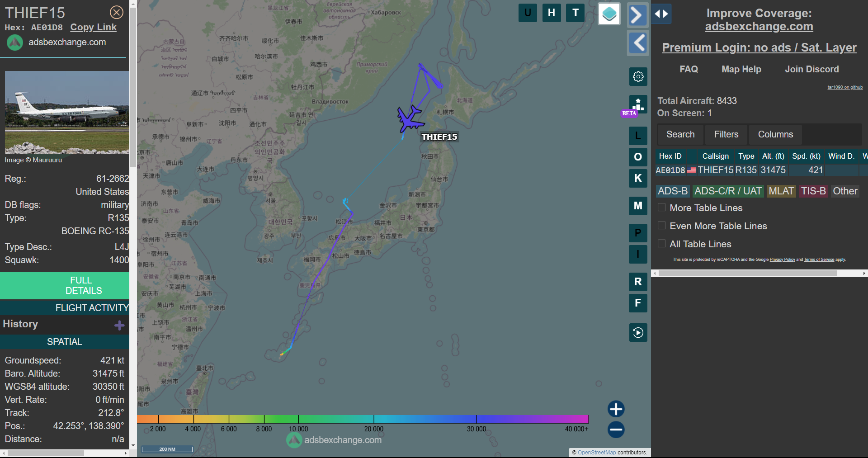
Task: Click the info panel horizontal scrollbar
Action: click(45, 453)
